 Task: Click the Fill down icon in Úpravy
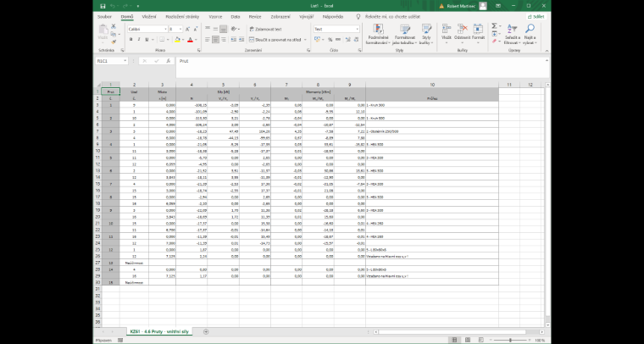pyautogui.click(x=495, y=34)
